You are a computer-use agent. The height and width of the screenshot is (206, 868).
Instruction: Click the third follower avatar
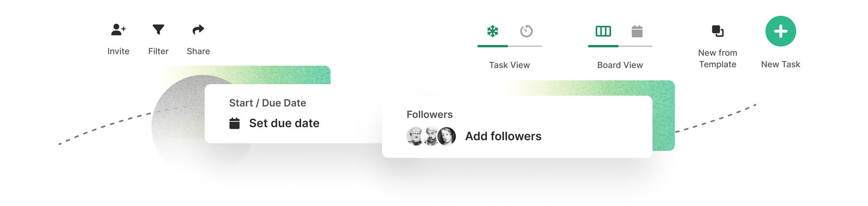click(447, 136)
